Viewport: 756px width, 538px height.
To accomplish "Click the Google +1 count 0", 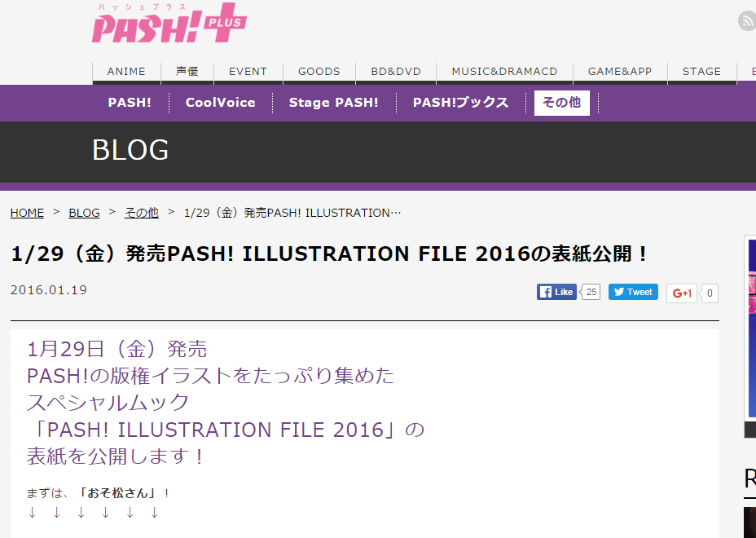I will [710, 293].
